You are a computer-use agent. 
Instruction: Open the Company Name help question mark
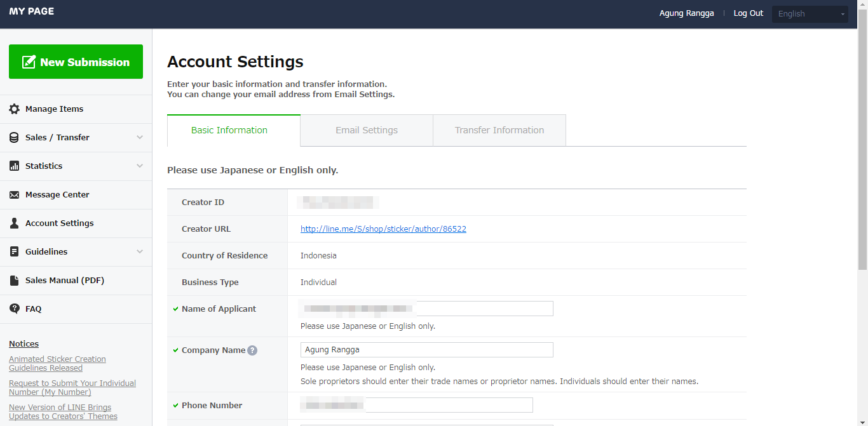pyautogui.click(x=252, y=350)
